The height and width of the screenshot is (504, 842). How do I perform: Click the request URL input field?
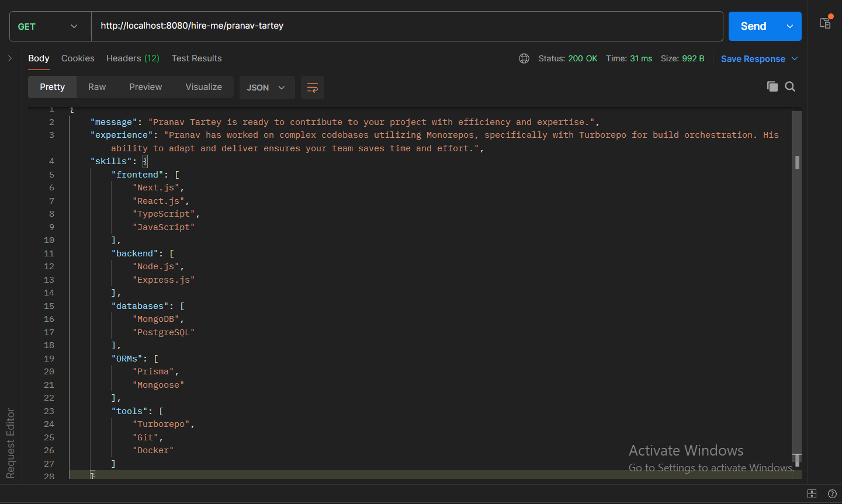tap(407, 26)
